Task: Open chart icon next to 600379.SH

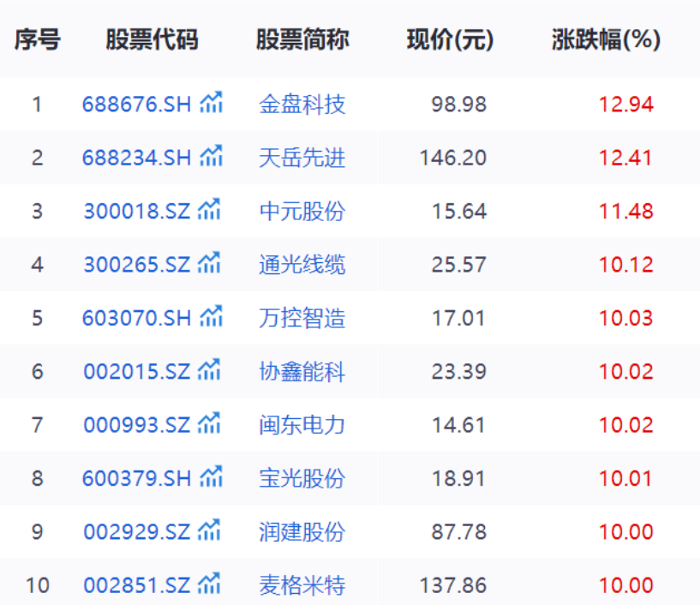Action: coord(211,476)
